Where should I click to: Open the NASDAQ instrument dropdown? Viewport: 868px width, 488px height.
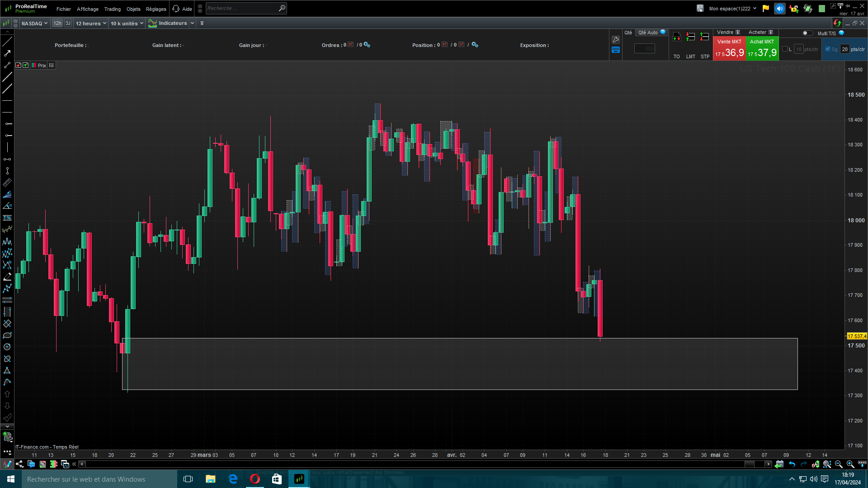(34, 23)
